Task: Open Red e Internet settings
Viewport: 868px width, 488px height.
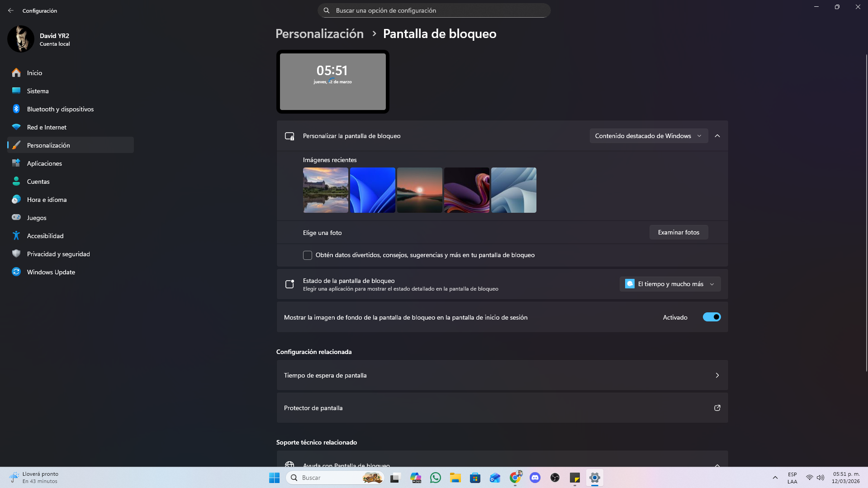Action: [x=71, y=127]
